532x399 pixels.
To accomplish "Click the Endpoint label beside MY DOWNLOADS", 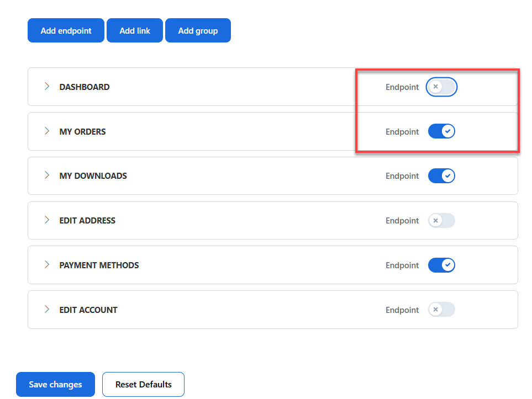I will click(402, 175).
